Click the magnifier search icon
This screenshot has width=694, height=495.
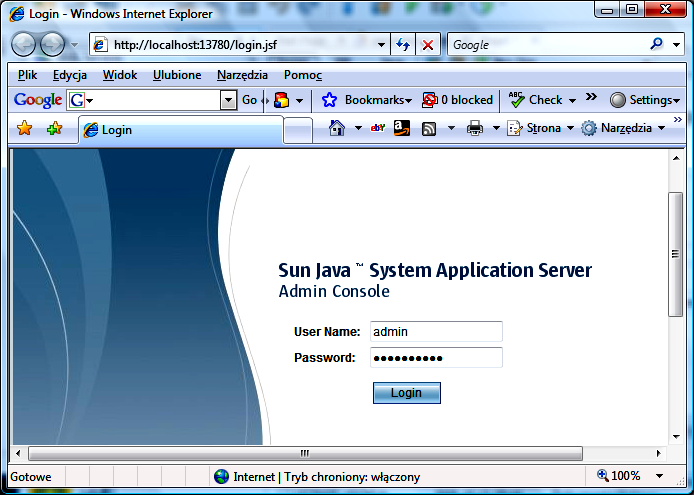(x=656, y=44)
